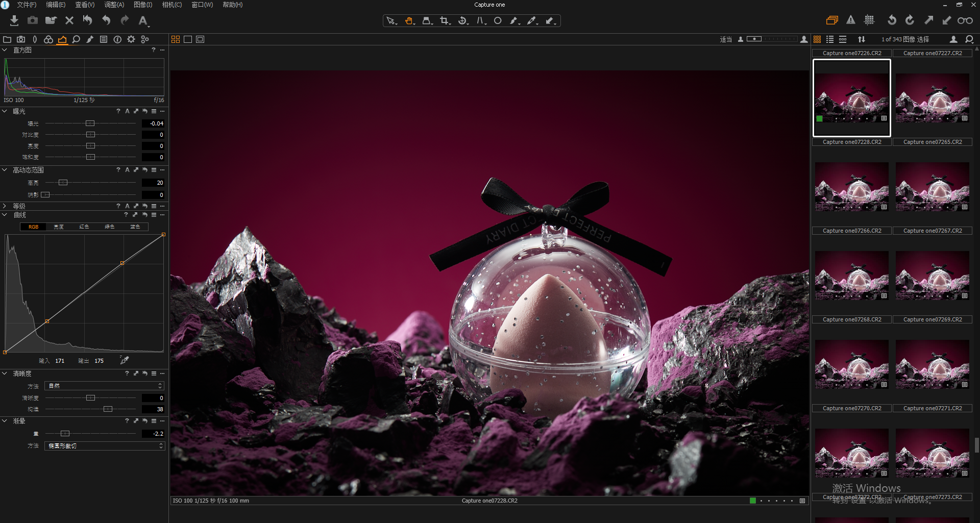
Task: Click the Reset adjustments icon in top toolbar
Action: 88,20
